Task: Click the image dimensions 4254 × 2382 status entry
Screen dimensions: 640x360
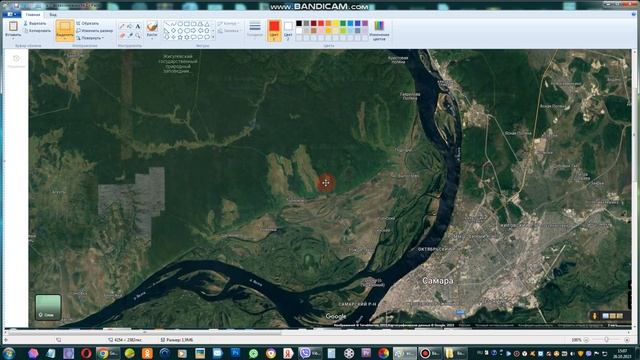Action: point(125,340)
